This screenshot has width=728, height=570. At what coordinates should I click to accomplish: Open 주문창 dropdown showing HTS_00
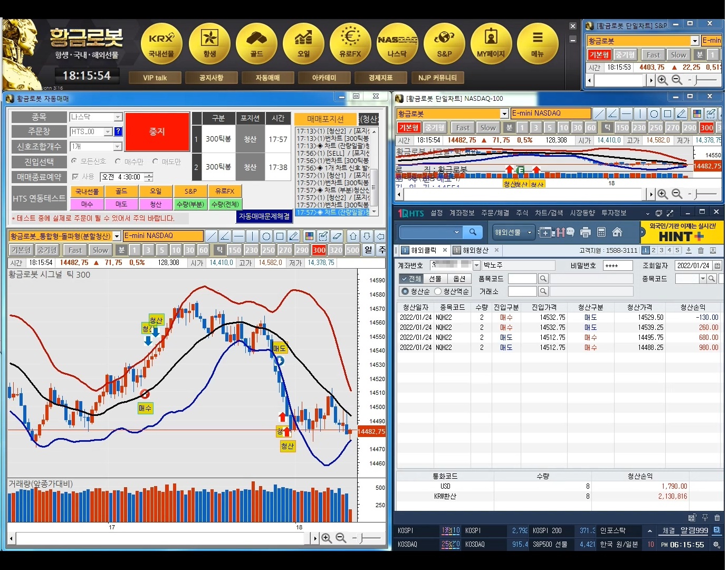(108, 131)
